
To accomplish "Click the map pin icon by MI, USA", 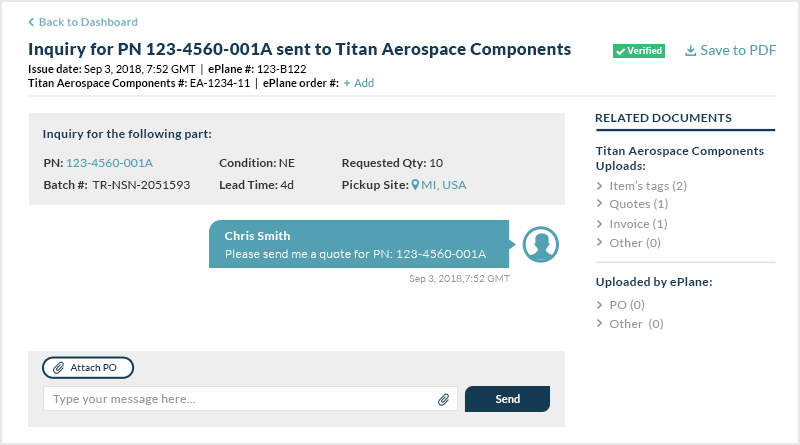I will point(415,185).
